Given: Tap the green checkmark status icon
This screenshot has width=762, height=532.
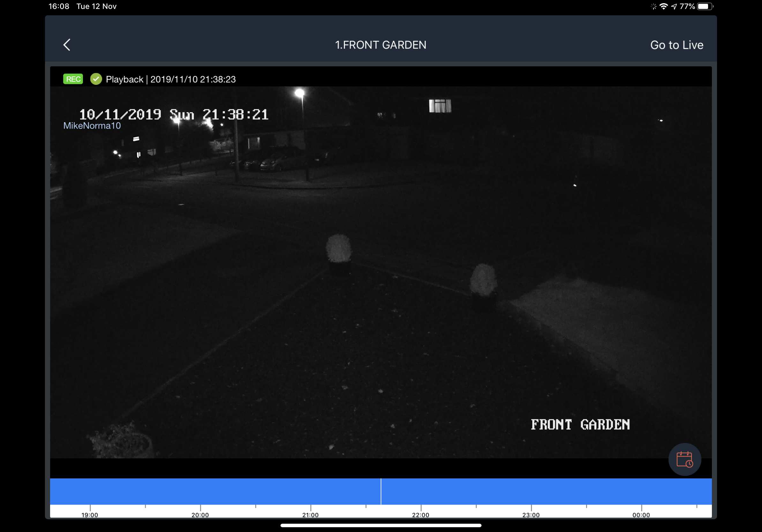Looking at the screenshot, I should tap(96, 79).
